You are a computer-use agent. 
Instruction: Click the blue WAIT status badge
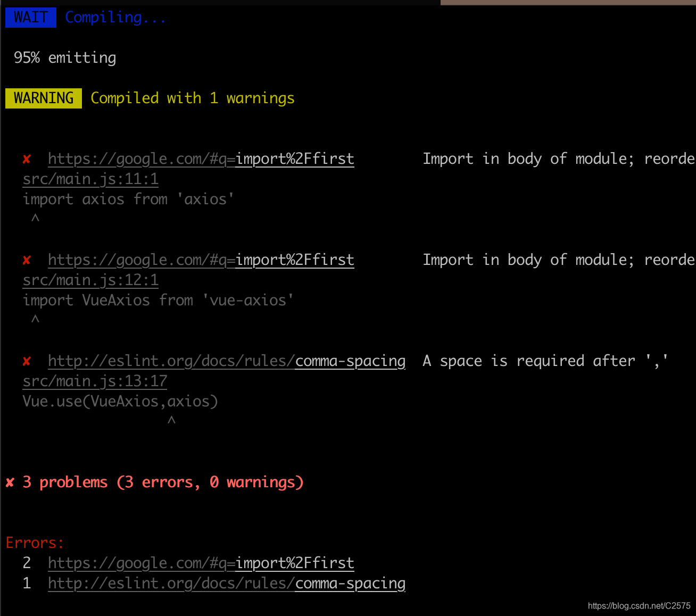30,17
